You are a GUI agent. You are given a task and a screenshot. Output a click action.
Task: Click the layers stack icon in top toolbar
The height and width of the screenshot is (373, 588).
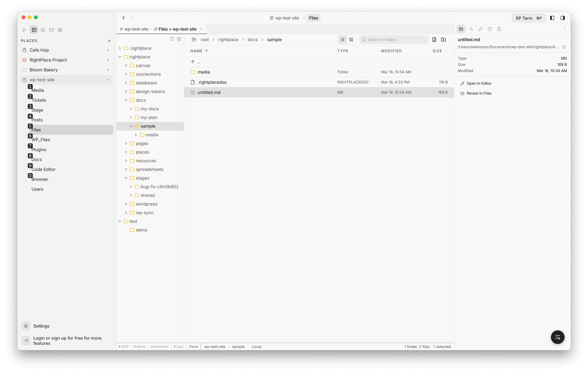click(42, 30)
